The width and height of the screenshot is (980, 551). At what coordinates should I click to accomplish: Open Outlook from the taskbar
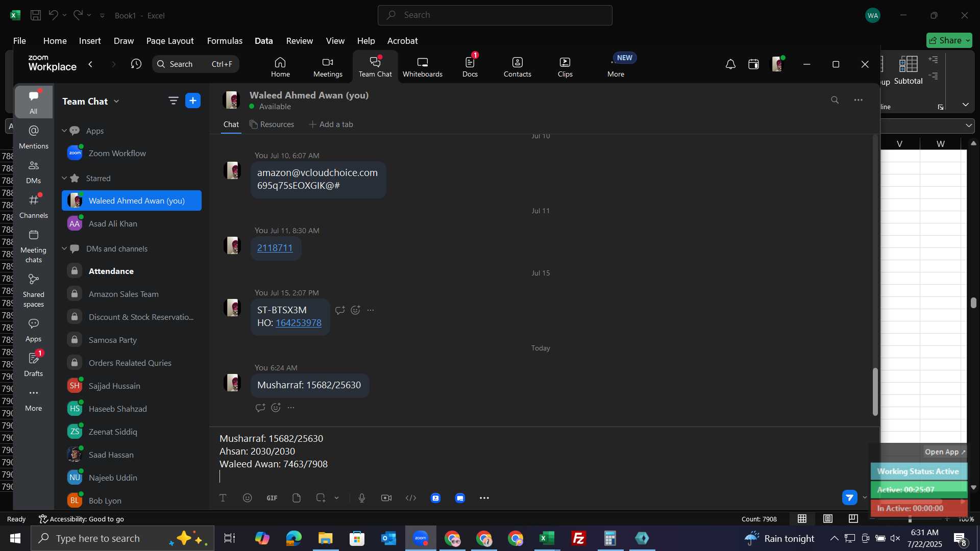[x=388, y=538]
